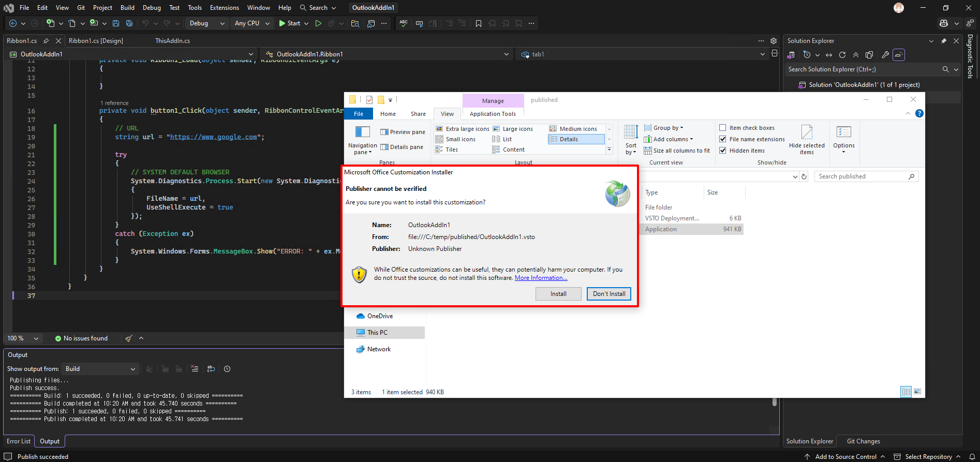The image size is (980, 462).
Task: Start without debugging using the hollow play icon
Action: pos(318,23)
